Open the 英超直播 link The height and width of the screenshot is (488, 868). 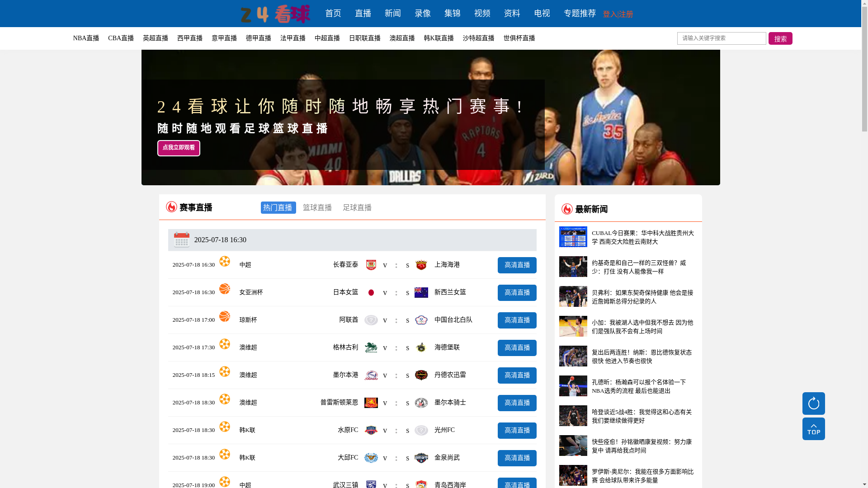pos(156,38)
